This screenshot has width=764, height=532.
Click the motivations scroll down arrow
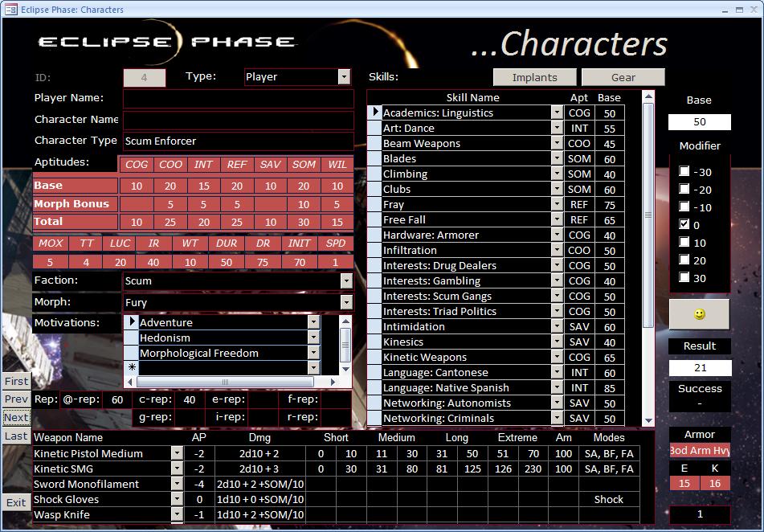pyautogui.click(x=345, y=369)
